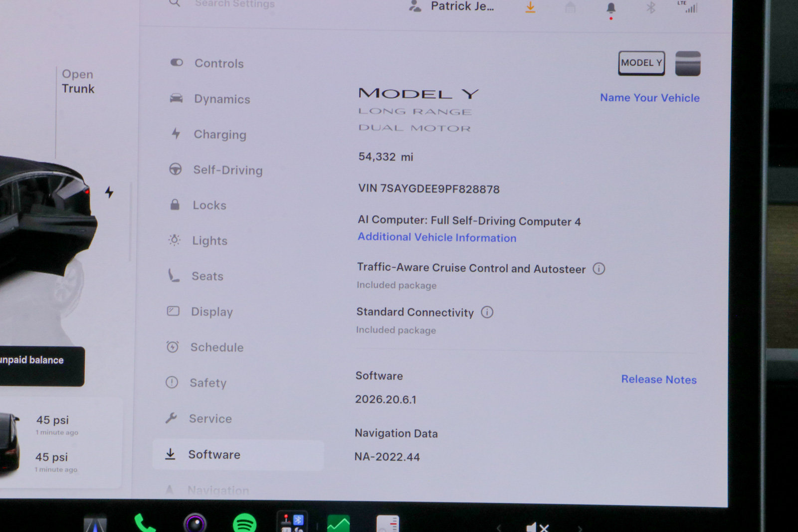The height and width of the screenshot is (532, 798).
Task: Open the joystick Toybox app in the dock
Action: (292, 522)
